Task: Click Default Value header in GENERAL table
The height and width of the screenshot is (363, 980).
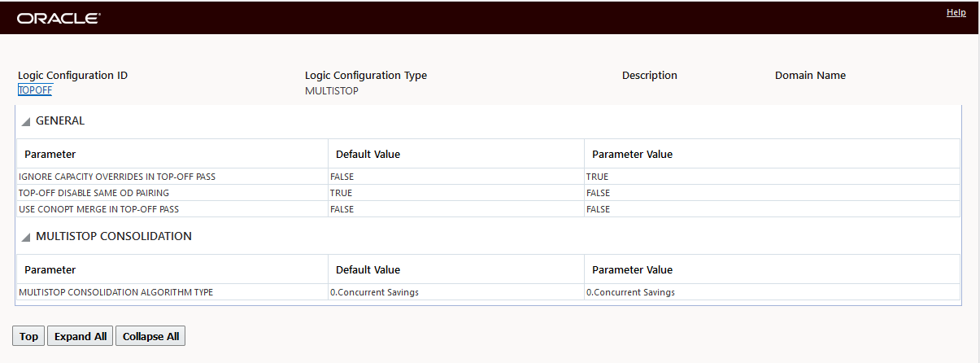Action: coord(368,155)
